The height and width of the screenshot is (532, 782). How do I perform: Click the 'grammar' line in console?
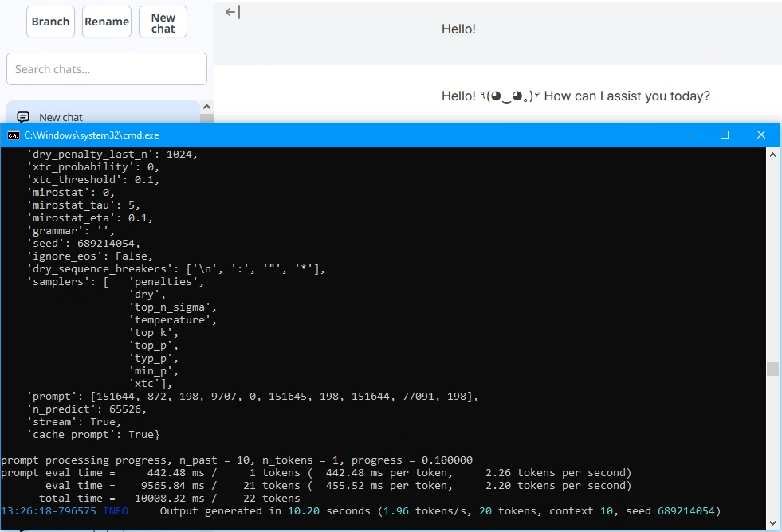pos(71,231)
